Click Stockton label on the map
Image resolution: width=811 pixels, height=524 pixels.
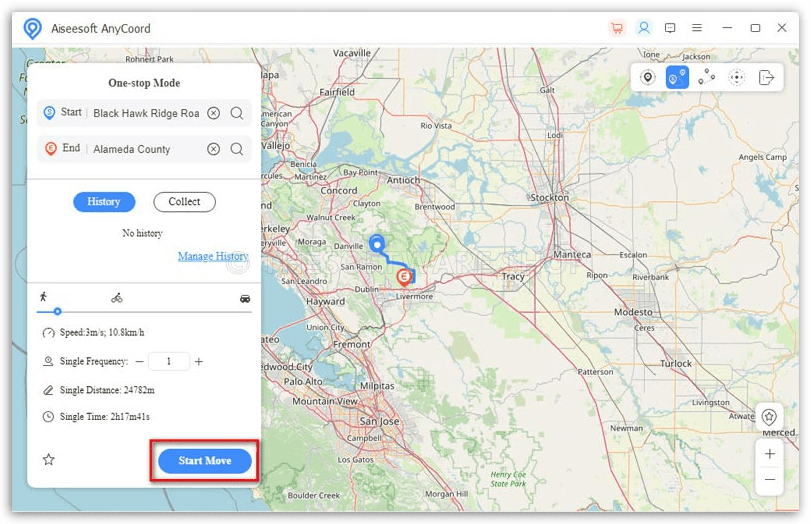pos(549,198)
